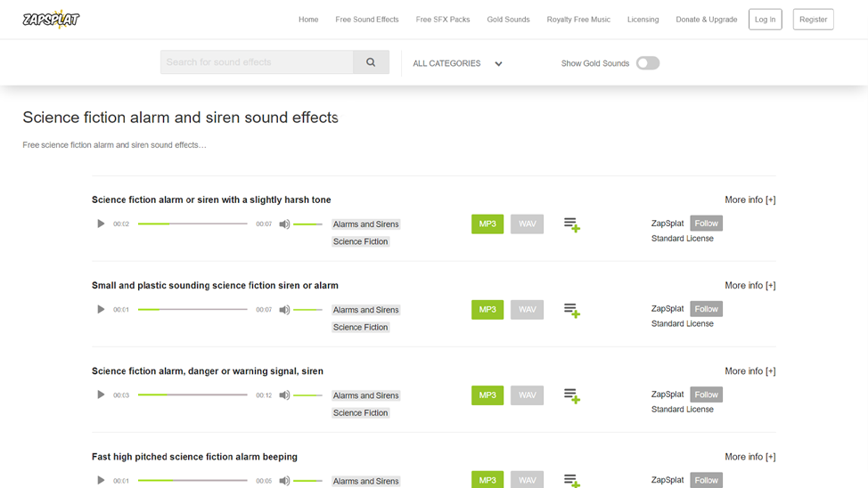Seek in the danger warning signal progress bar
Image resolution: width=868 pixels, height=488 pixels.
coord(192,395)
